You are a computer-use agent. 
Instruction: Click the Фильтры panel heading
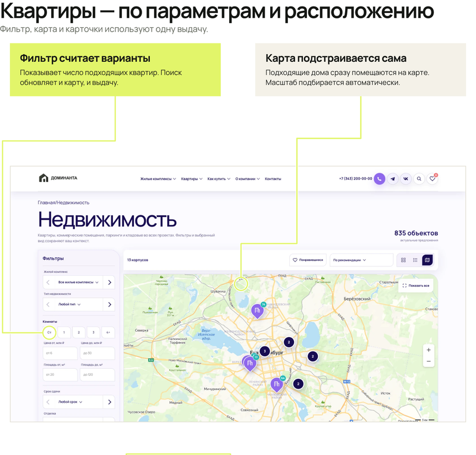53,258
